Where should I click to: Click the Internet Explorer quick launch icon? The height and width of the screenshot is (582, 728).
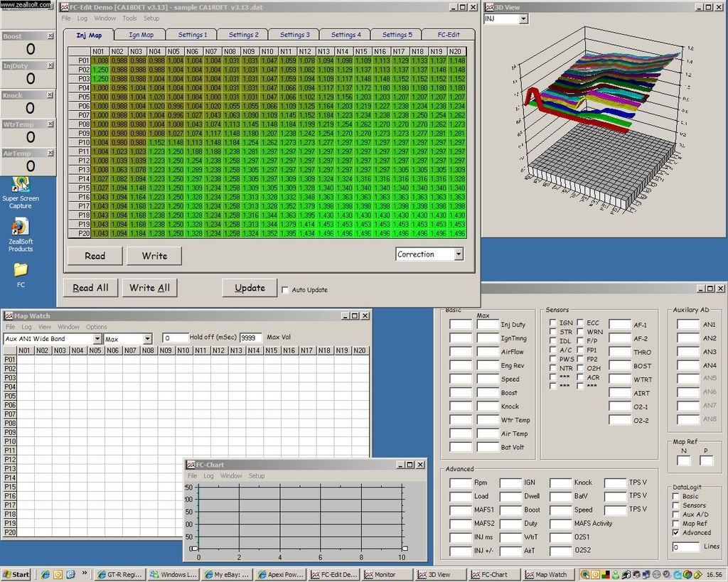45,575
